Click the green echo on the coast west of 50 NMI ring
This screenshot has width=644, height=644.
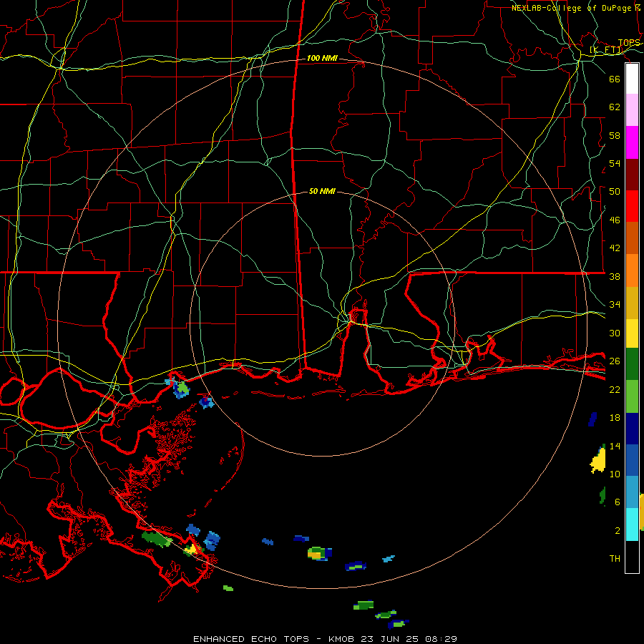(182, 388)
